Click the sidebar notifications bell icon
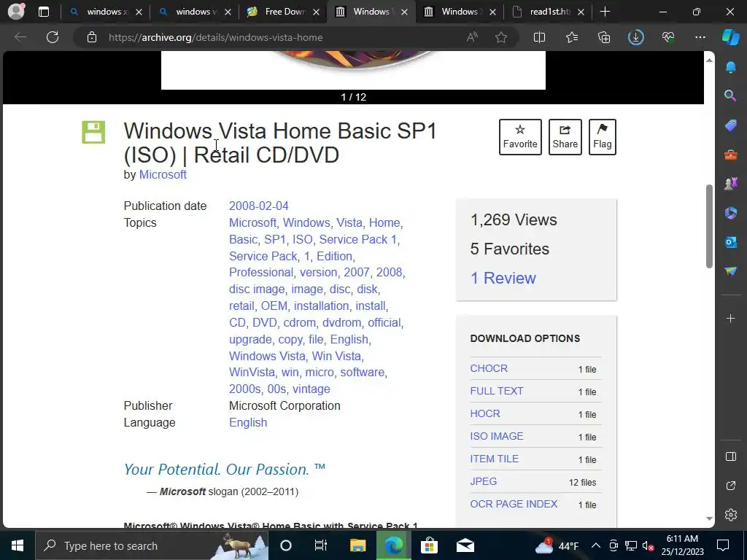 click(x=731, y=66)
